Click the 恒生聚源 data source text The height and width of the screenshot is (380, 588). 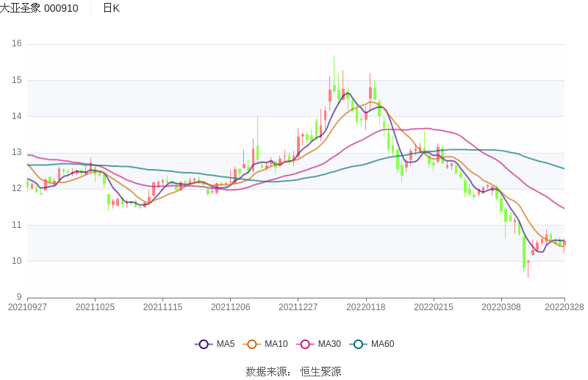[x=320, y=372]
